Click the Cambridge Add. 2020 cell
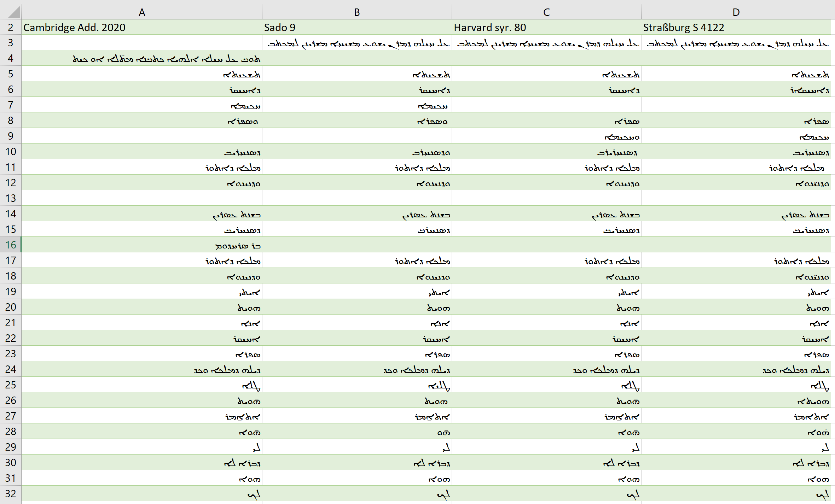This screenshot has width=835, height=504. coord(74,28)
